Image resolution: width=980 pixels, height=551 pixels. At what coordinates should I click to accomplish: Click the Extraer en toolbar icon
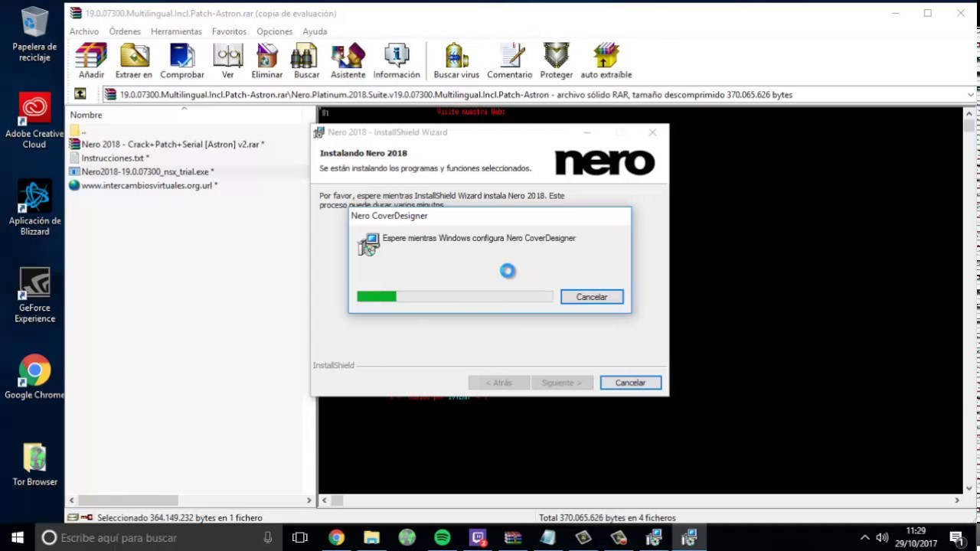pos(133,61)
